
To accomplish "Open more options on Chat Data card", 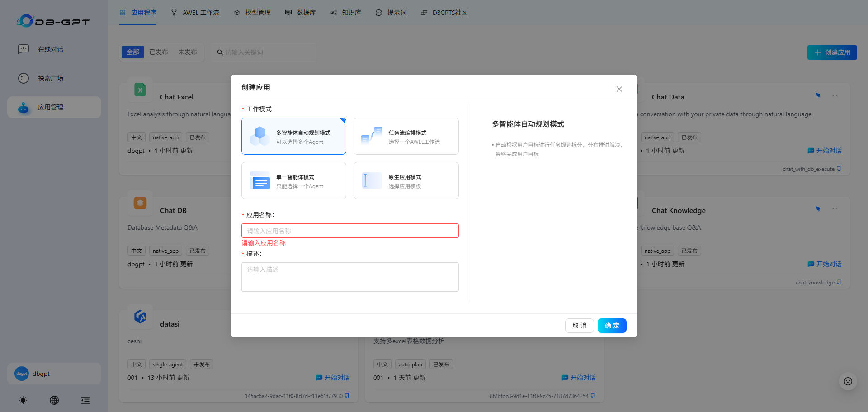I will coord(835,95).
